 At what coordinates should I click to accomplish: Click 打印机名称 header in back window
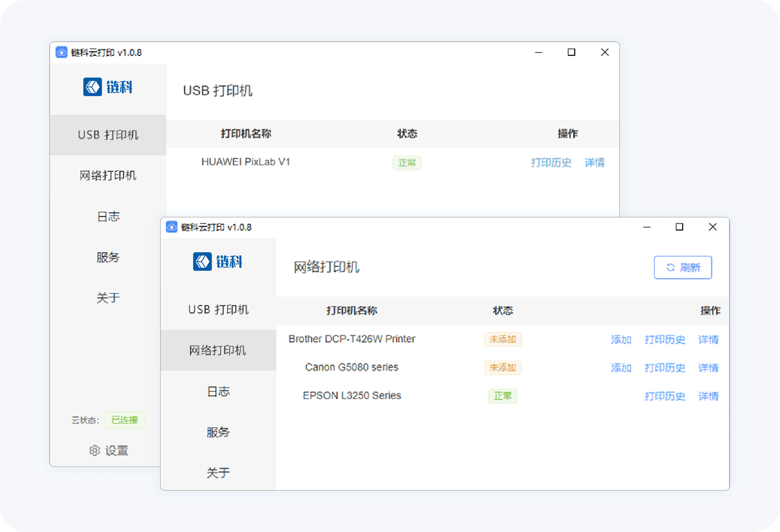[246, 134]
